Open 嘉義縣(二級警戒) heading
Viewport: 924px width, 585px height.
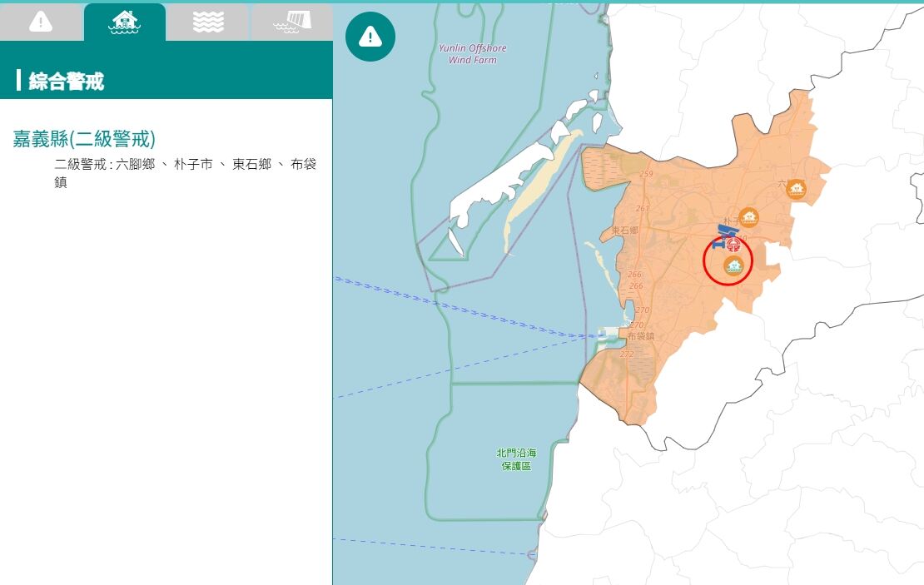84,139
